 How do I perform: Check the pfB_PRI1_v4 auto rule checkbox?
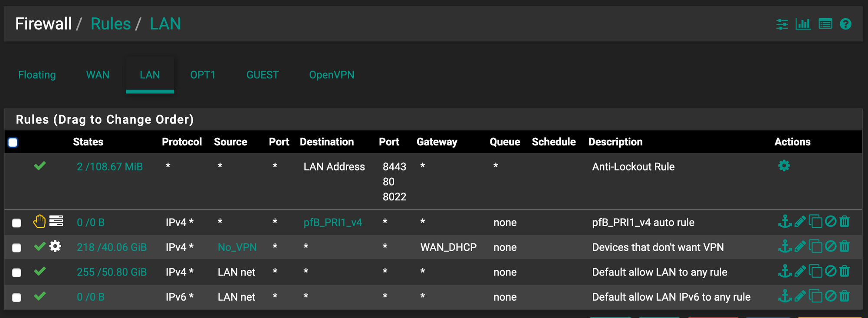tap(16, 223)
